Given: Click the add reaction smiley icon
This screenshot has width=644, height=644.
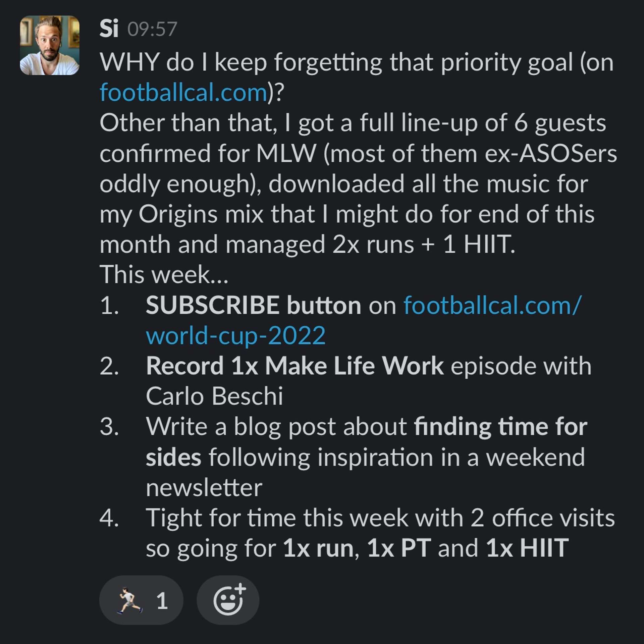Looking at the screenshot, I should (228, 600).
